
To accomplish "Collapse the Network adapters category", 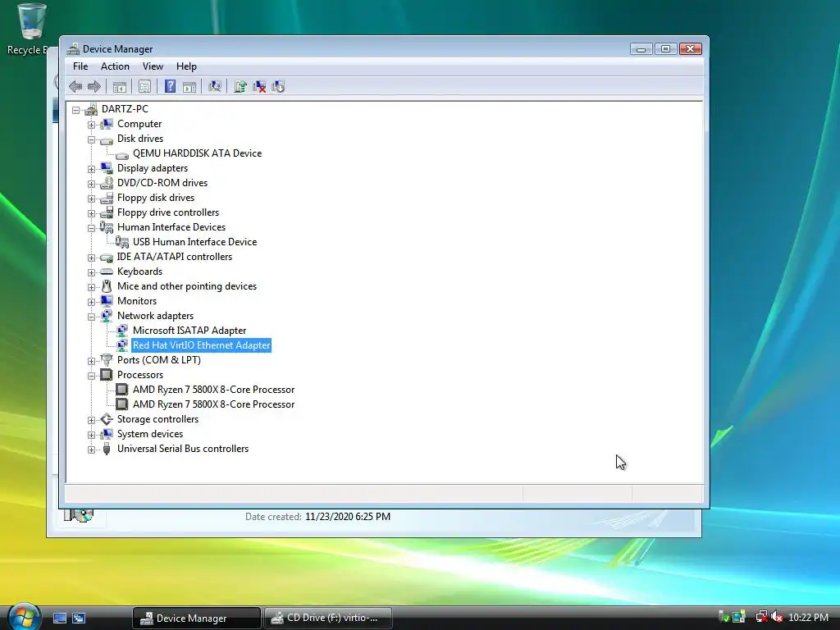I will tap(92, 317).
